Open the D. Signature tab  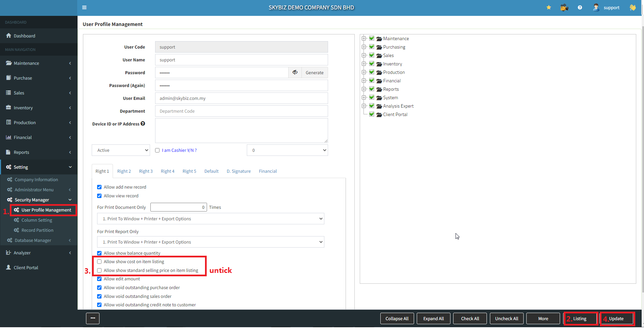(238, 171)
